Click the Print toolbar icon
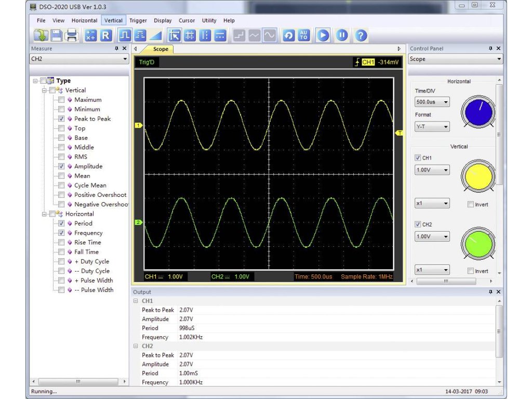This screenshot has width=532, height=399. click(72, 35)
